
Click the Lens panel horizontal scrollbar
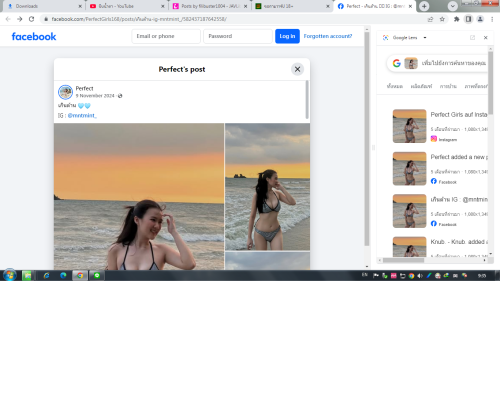(x=403, y=260)
